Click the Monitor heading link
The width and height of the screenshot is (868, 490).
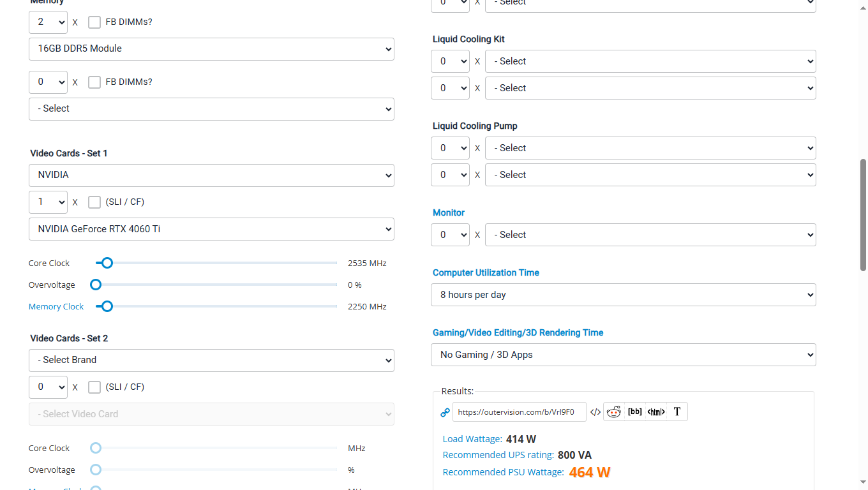449,213
